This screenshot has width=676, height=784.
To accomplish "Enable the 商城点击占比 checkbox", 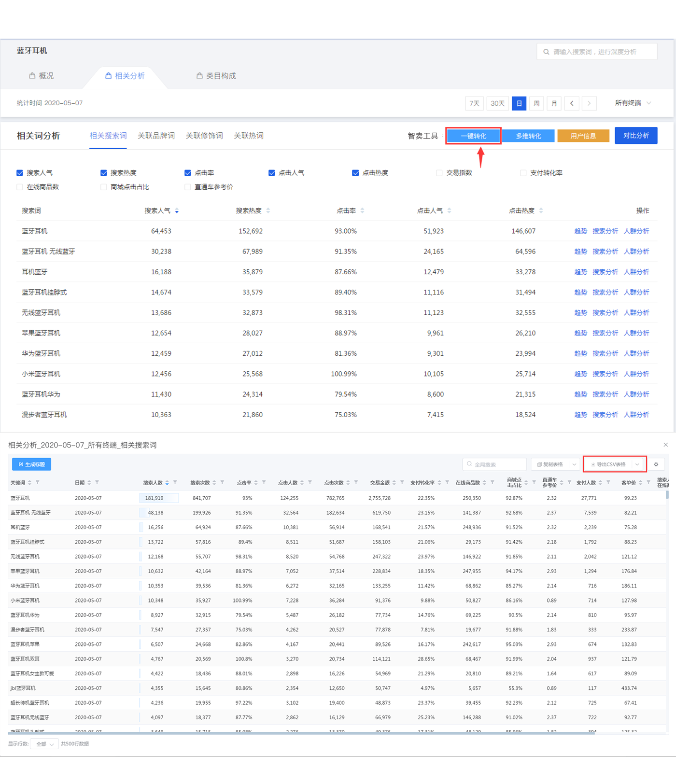I will 104,187.
